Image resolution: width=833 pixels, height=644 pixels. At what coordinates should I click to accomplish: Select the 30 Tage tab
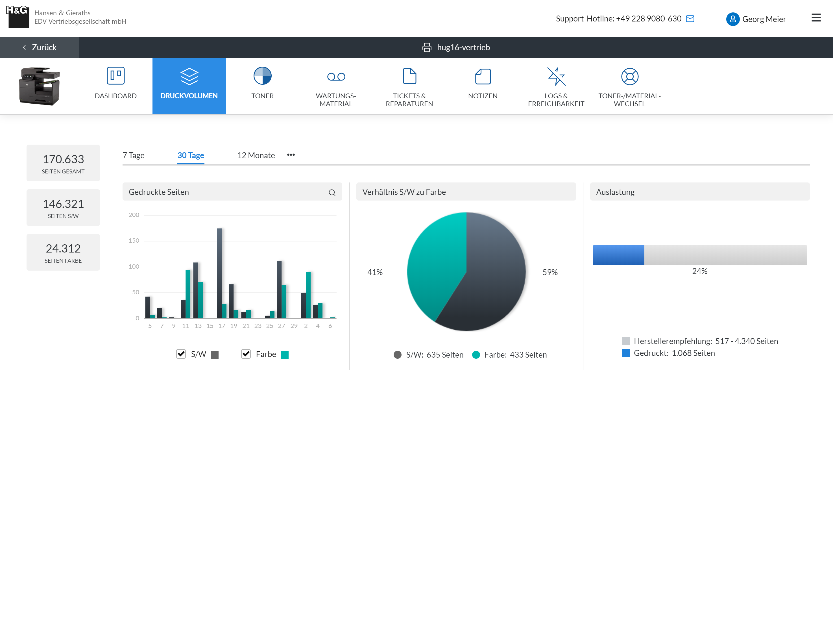click(190, 155)
